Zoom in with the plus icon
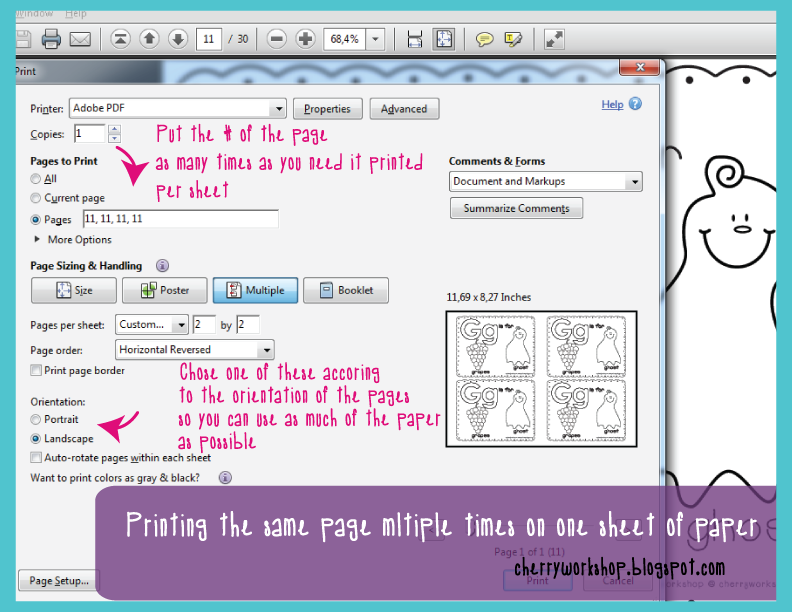This screenshot has height=612, width=792. click(x=306, y=39)
